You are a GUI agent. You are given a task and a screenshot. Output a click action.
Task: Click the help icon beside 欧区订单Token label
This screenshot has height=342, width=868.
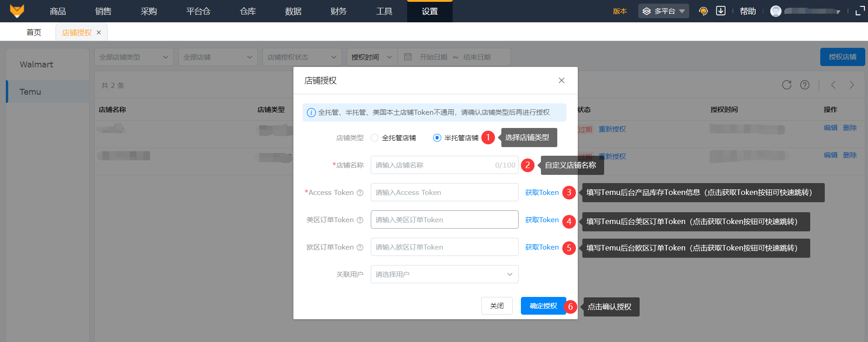tap(360, 247)
